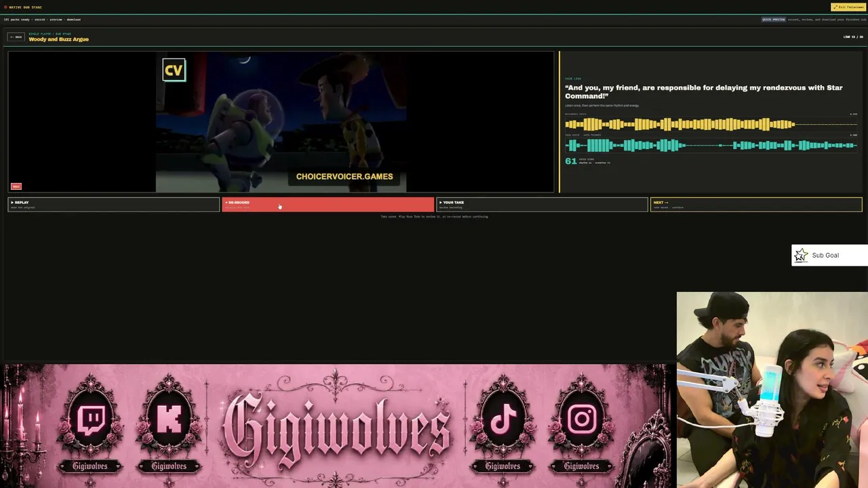This screenshot has height=488, width=868.
Task: Click the Back button
Action: tap(16, 37)
